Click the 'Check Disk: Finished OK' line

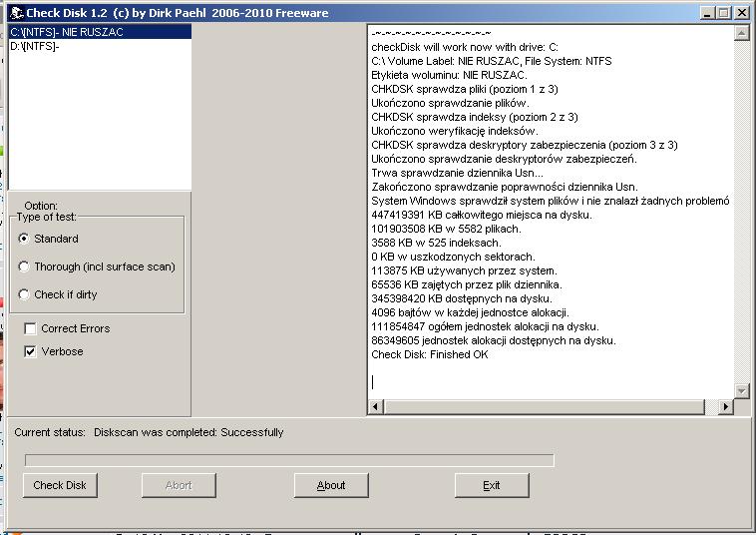coord(430,354)
